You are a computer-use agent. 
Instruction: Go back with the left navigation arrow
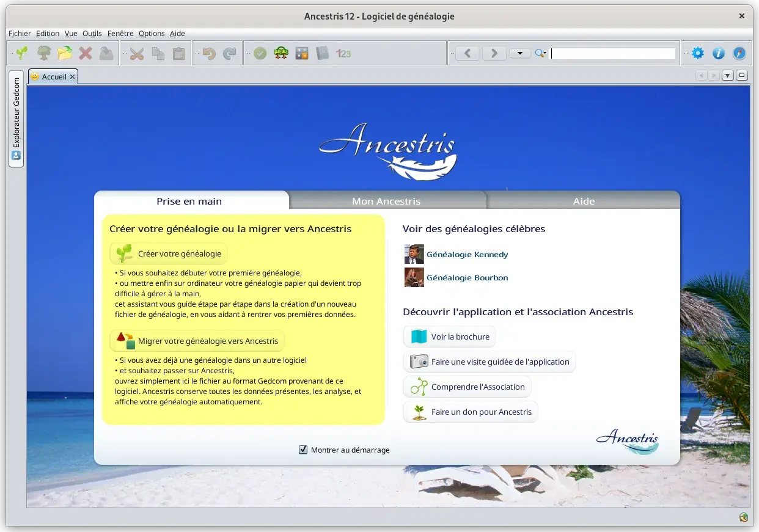point(468,53)
